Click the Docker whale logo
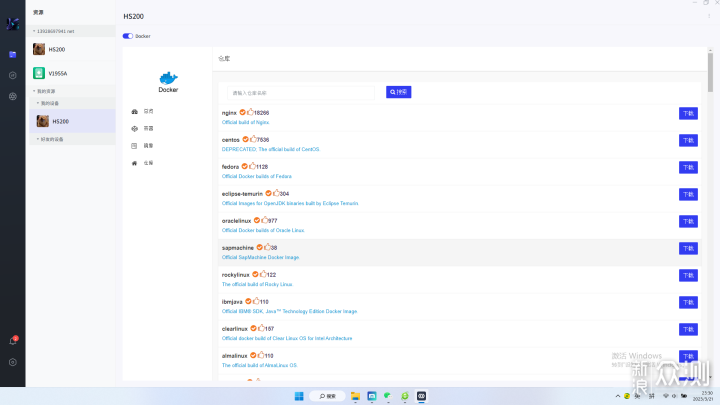720x405 pixels. pos(168,78)
